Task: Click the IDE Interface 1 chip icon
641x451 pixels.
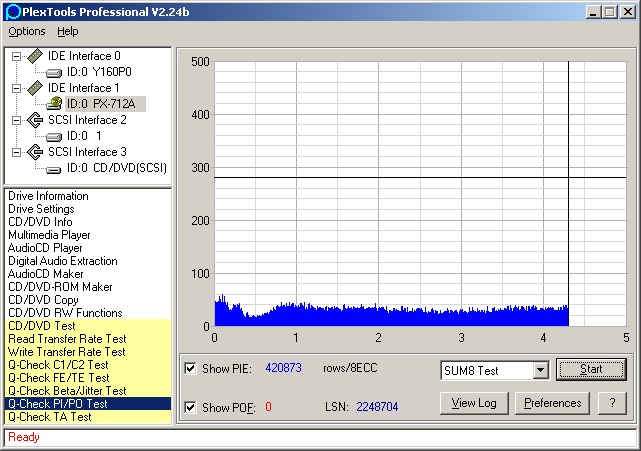Action: [35, 88]
